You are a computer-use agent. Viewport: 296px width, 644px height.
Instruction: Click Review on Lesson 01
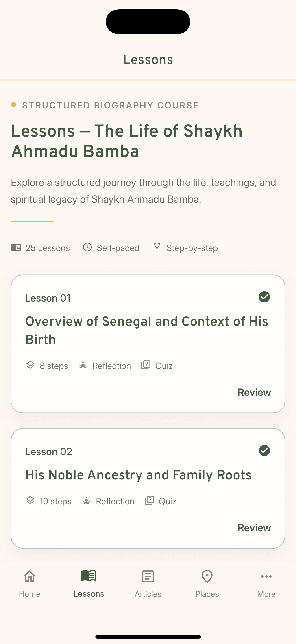tap(254, 393)
